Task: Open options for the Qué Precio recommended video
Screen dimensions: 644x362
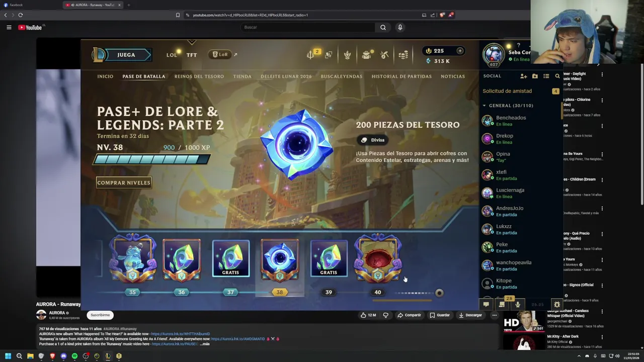Action: click(x=602, y=233)
